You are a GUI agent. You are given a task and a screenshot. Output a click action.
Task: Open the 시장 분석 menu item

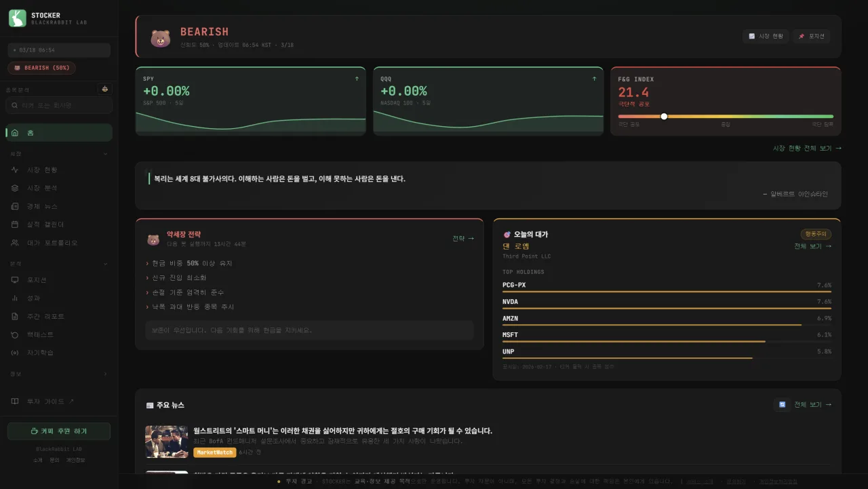41,188
